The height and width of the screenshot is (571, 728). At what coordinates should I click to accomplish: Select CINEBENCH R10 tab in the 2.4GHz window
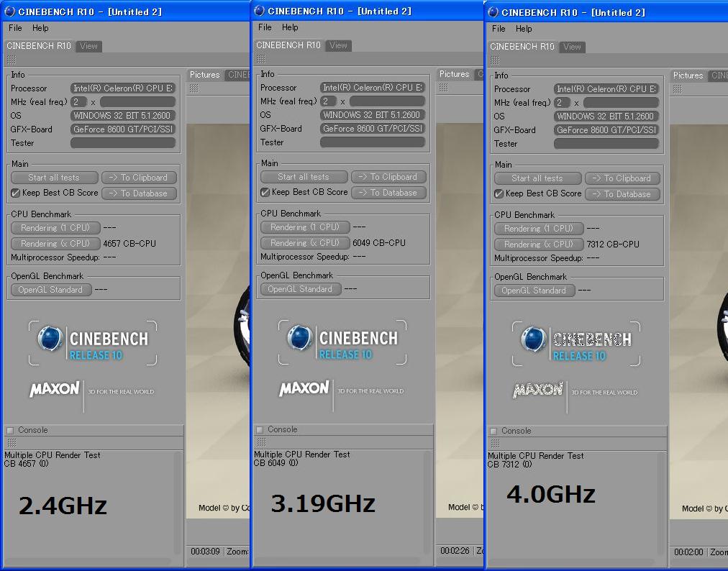tap(39, 46)
